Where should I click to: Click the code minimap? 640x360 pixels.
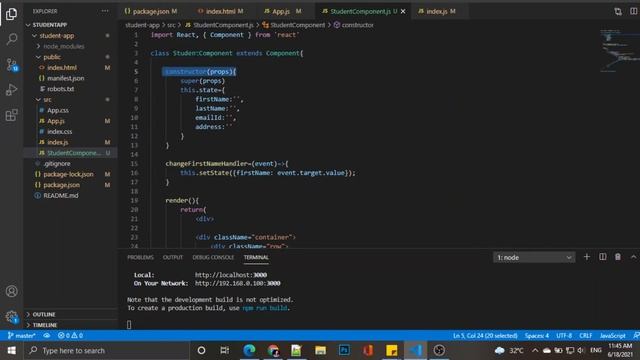click(x=619, y=51)
